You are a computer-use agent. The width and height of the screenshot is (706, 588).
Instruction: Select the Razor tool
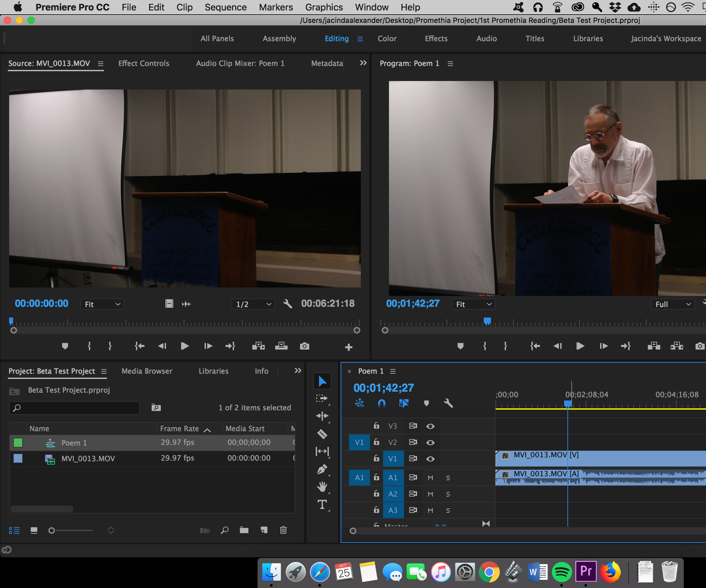(x=322, y=434)
